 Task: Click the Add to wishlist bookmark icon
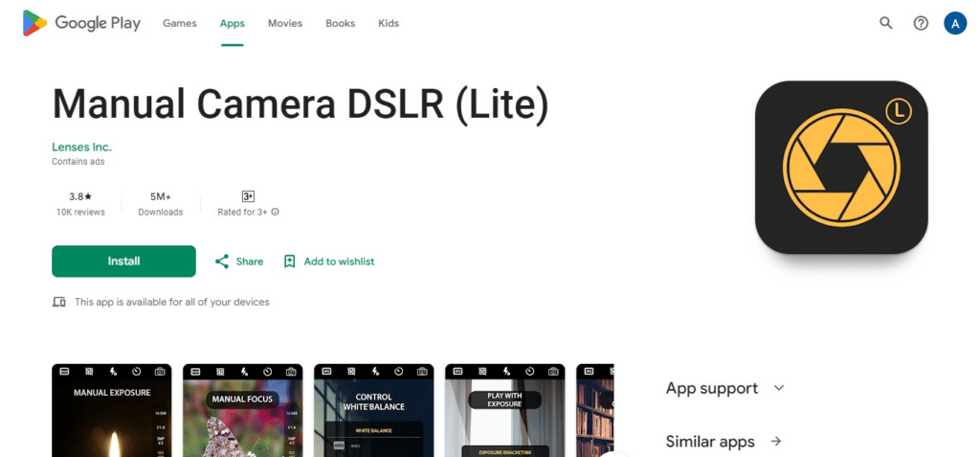click(x=289, y=262)
